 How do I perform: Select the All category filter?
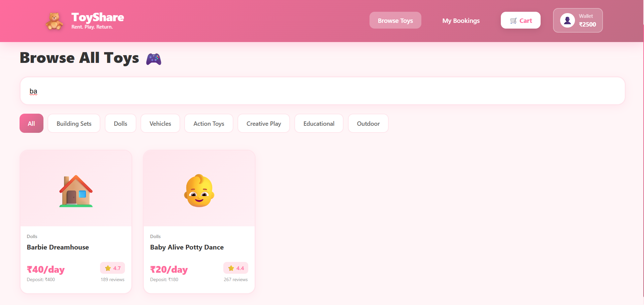point(31,123)
